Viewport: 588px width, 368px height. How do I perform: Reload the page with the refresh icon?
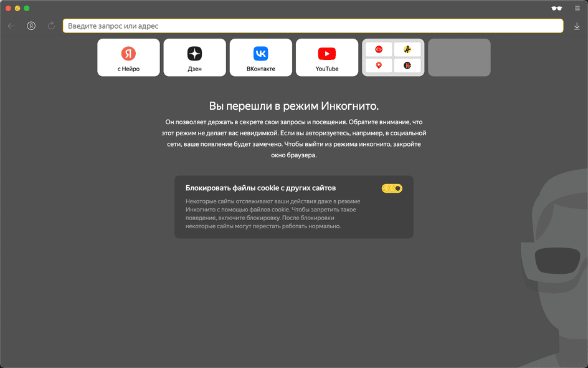point(51,26)
